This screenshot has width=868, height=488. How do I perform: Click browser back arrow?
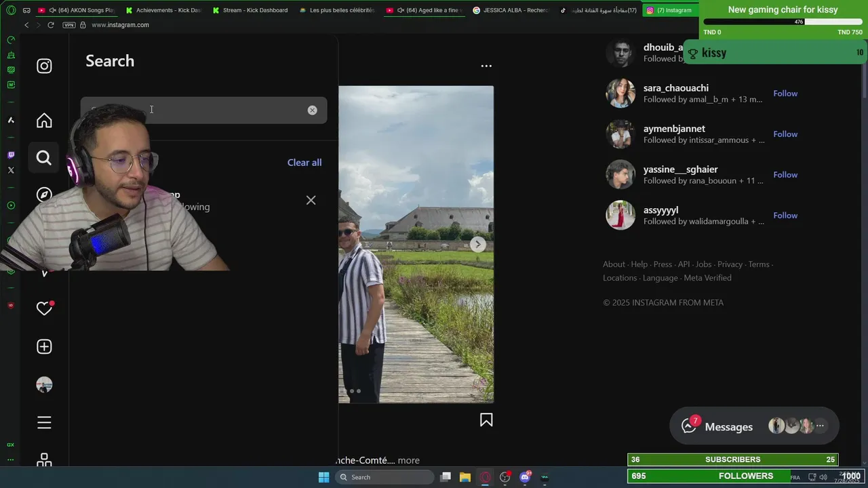26,25
